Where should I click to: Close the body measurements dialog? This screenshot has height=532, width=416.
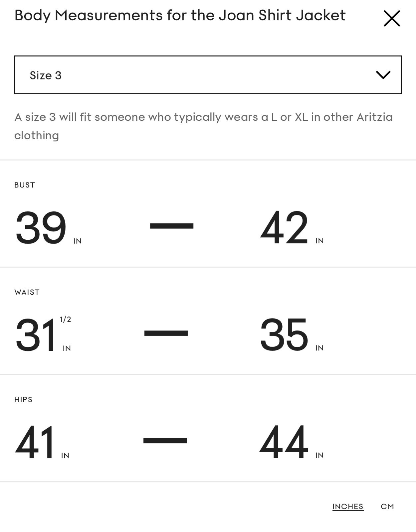click(392, 18)
